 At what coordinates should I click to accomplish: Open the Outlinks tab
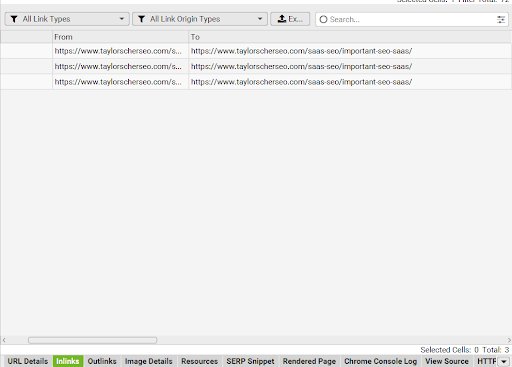[102, 361]
